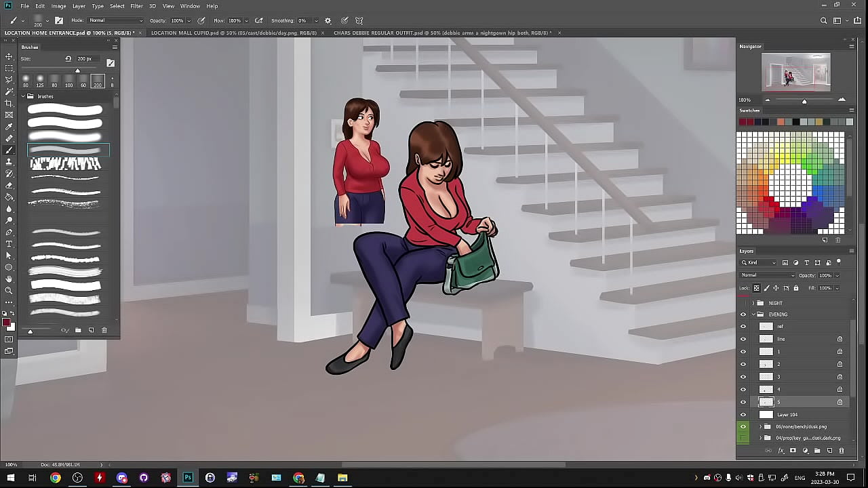
Task: Select the Crop tool
Action: pyautogui.click(x=9, y=103)
